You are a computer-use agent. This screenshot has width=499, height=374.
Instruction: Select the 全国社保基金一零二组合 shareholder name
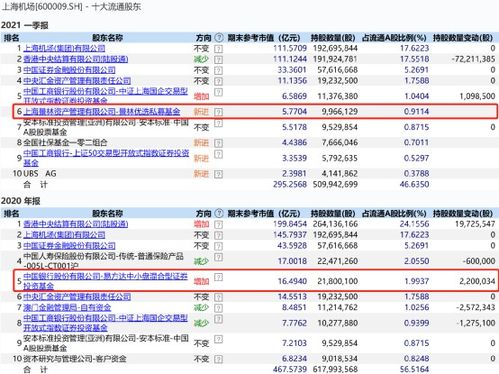(65, 143)
